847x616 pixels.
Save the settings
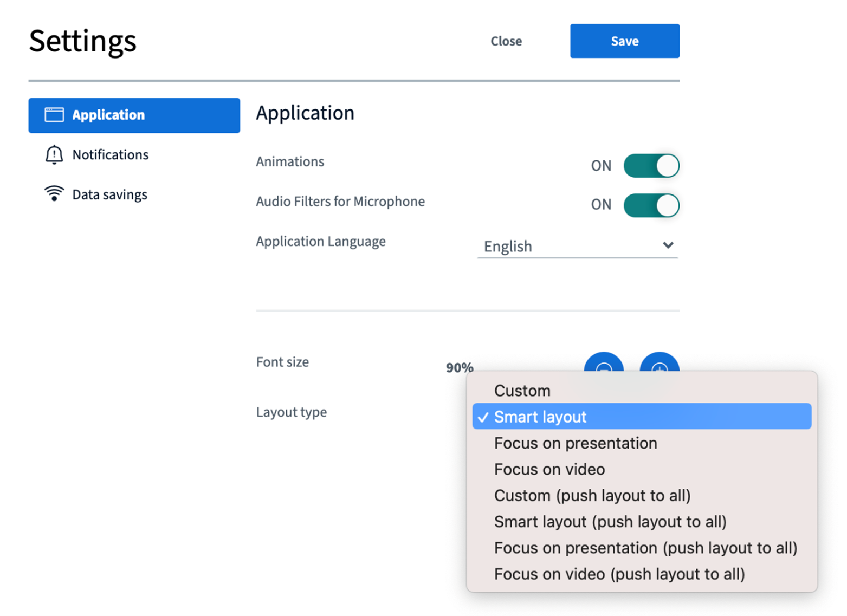click(x=624, y=41)
